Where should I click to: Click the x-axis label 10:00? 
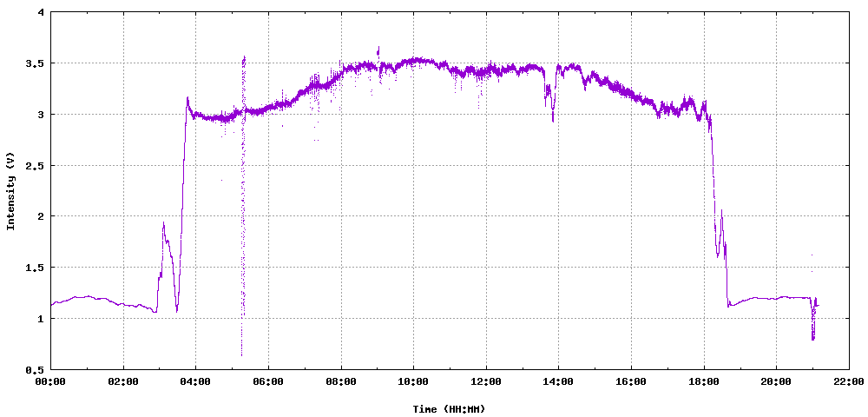(x=413, y=381)
